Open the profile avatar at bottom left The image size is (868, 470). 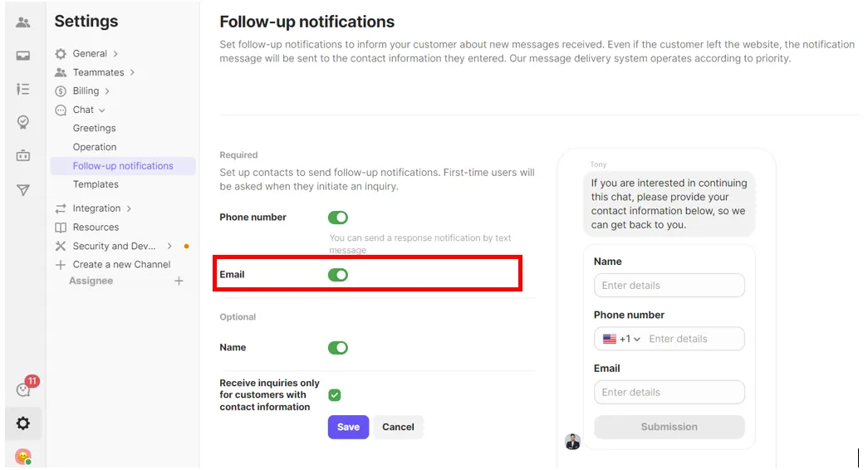pos(23,457)
